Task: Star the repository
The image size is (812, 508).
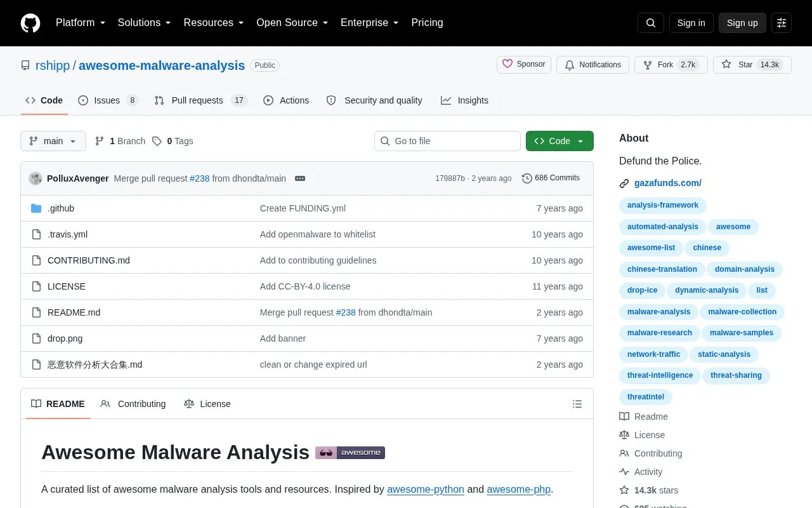Action: click(x=752, y=65)
